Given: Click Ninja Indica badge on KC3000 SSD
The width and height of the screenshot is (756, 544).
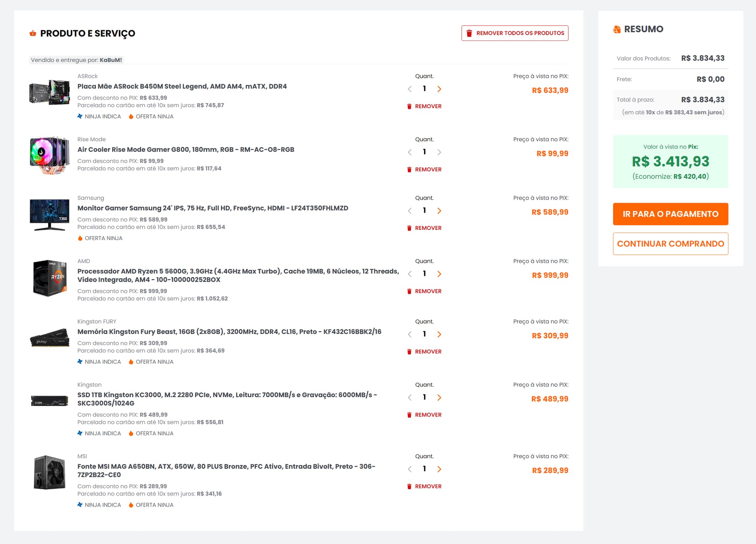Looking at the screenshot, I should (x=99, y=433).
